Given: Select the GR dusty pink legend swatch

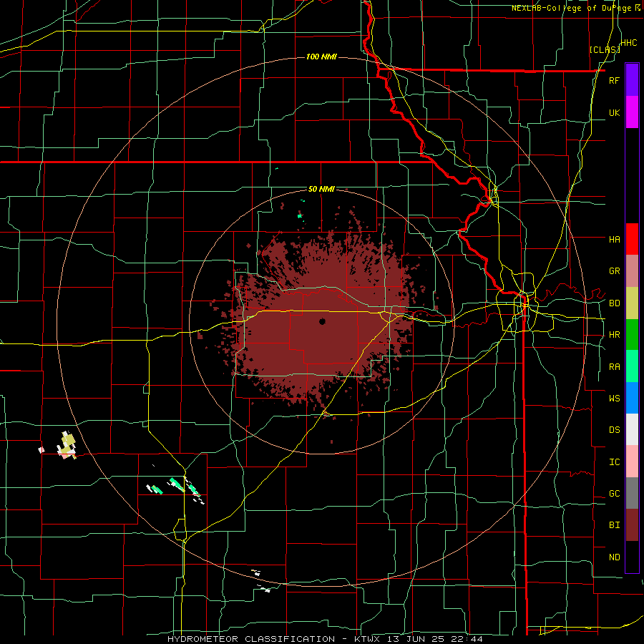Looking at the screenshot, I should (632, 271).
